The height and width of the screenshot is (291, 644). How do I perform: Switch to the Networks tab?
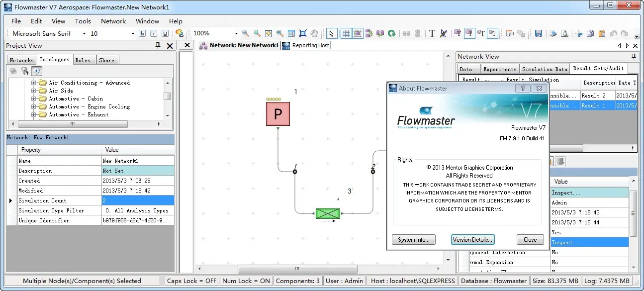point(21,60)
